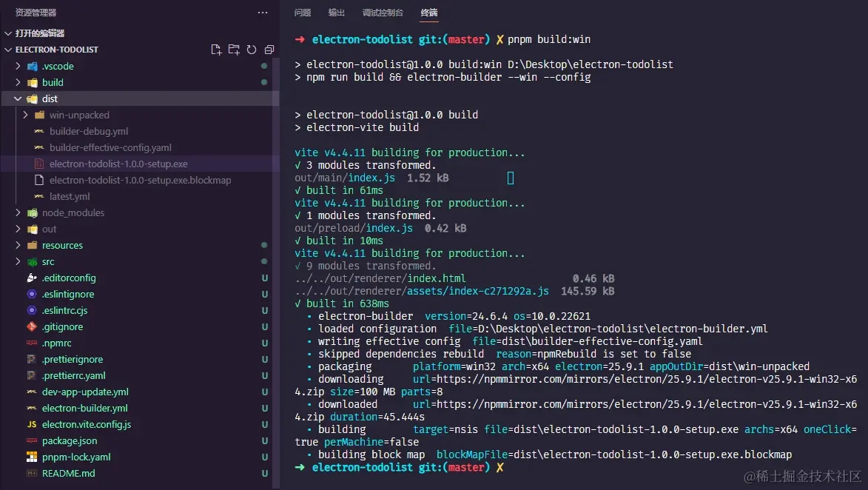The width and height of the screenshot is (868, 490).
Task: Click the resources folder icon
Action: 32,245
